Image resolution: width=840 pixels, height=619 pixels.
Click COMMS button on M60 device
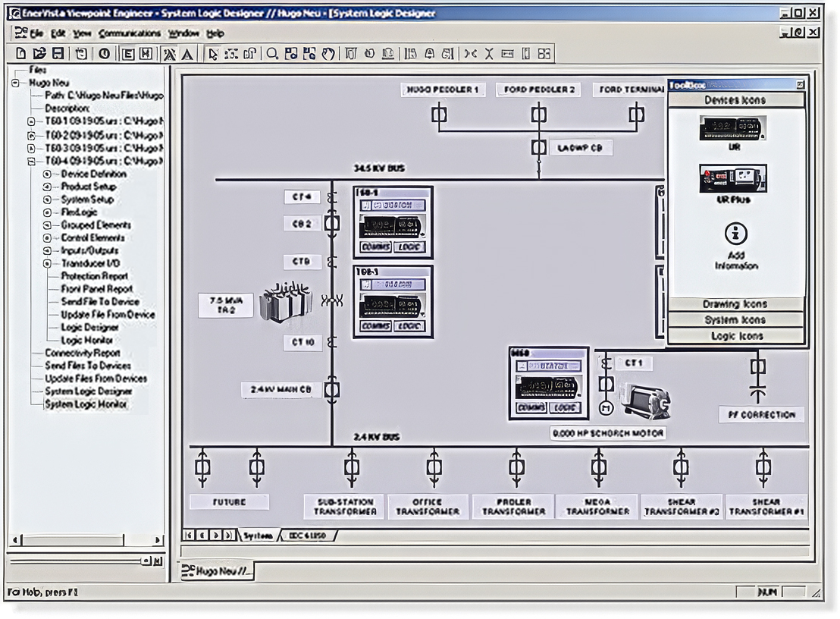point(531,408)
